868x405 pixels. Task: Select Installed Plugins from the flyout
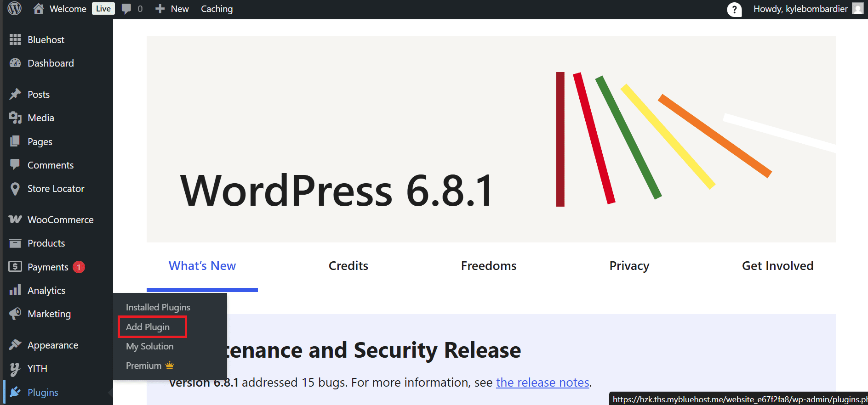[x=158, y=307]
